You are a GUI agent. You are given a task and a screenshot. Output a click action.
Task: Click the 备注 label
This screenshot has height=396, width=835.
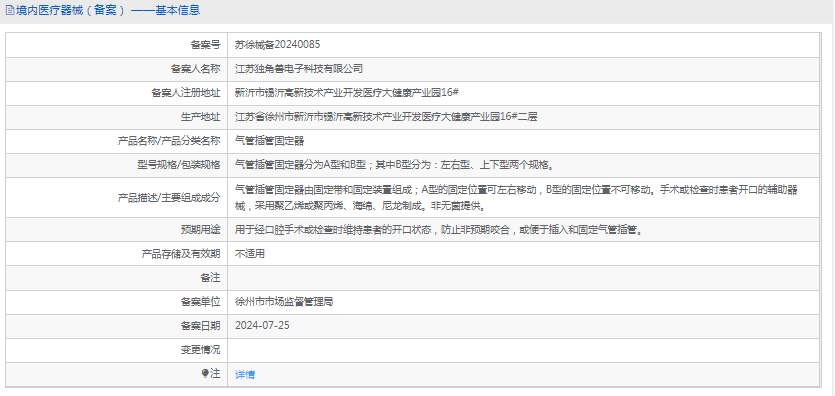(x=210, y=278)
